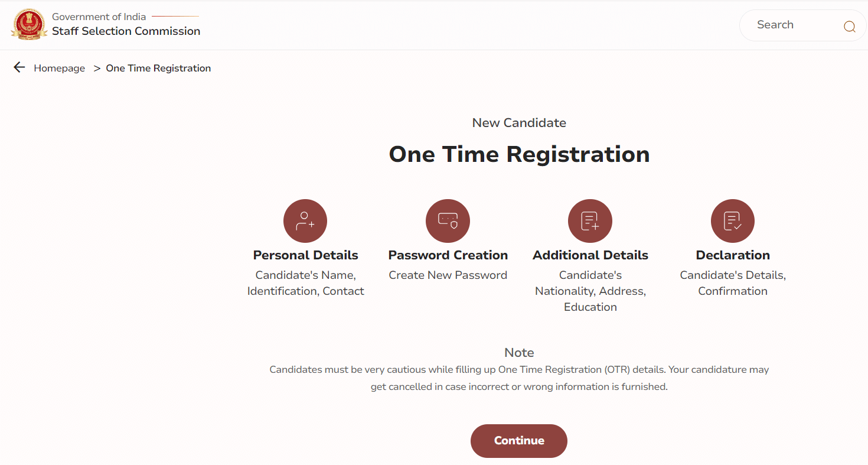868x465 pixels.
Task: Click the One Time Registration main heading
Action: 519,154
